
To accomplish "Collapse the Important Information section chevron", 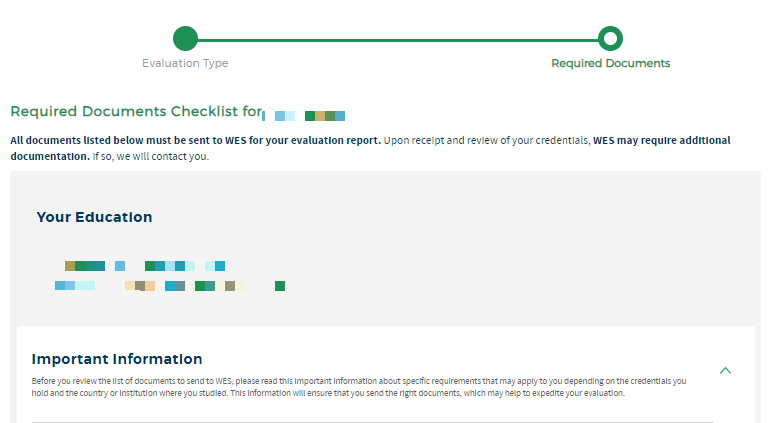I will point(726,370).
